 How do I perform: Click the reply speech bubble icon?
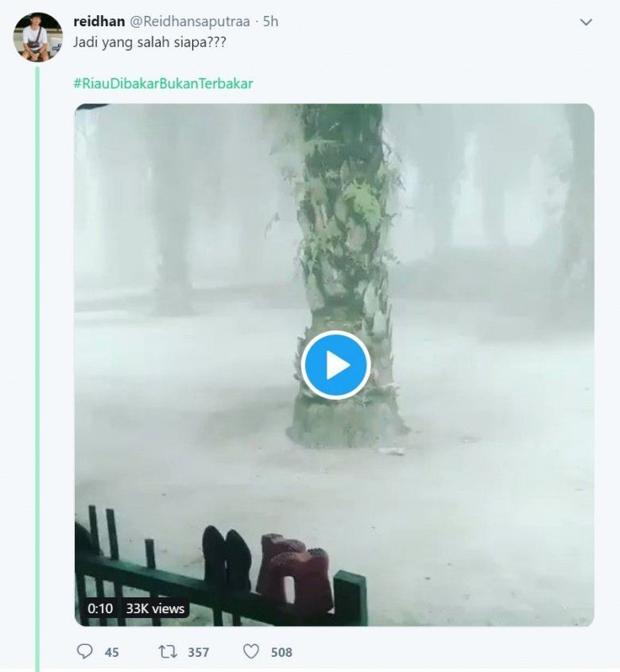86,651
